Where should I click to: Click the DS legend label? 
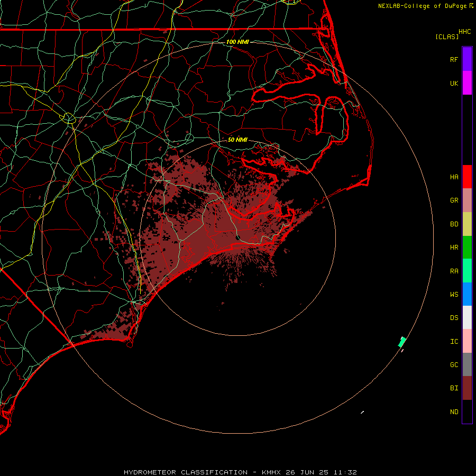click(454, 317)
